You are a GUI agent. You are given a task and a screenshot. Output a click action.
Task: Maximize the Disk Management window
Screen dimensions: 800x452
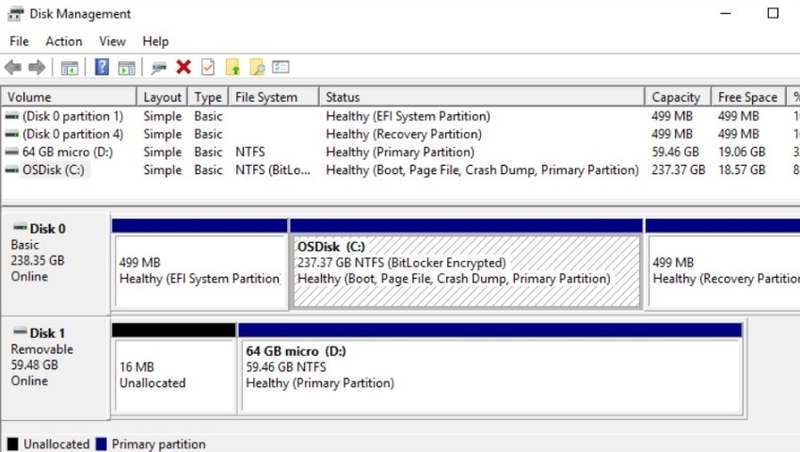pyautogui.click(x=773, y=13)
